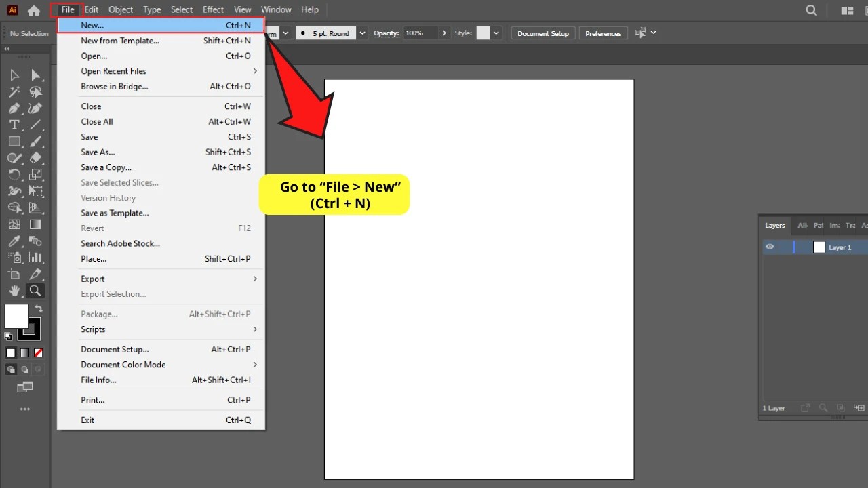Viewport: 868px width, 488px height.
Task: Swap fill and stroke colors
Action: point(39,308)
